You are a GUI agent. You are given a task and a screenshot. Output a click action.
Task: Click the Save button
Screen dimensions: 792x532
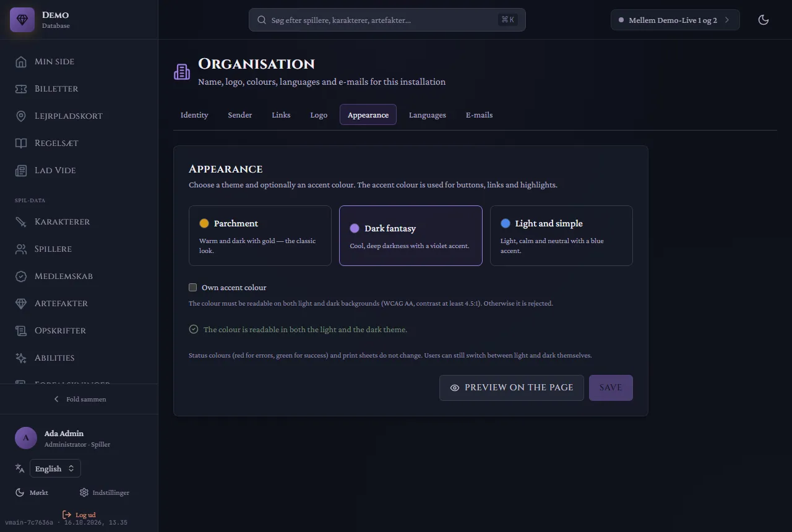611,388
